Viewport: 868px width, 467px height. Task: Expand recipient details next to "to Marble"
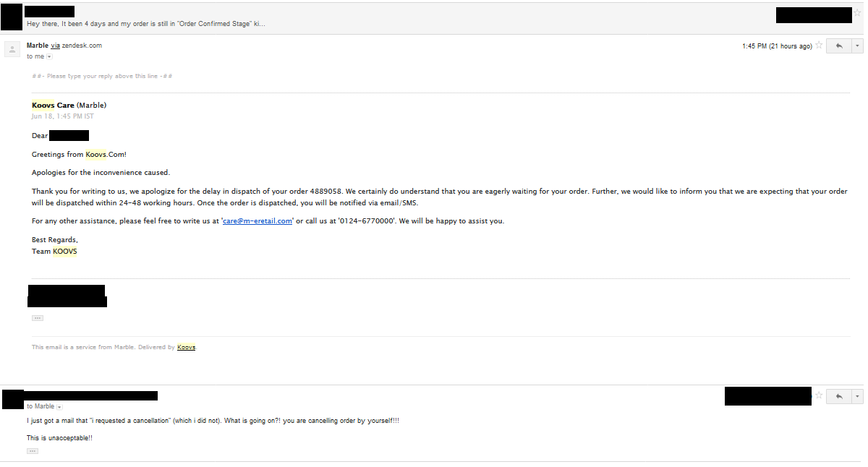click(x=59, y=407)
